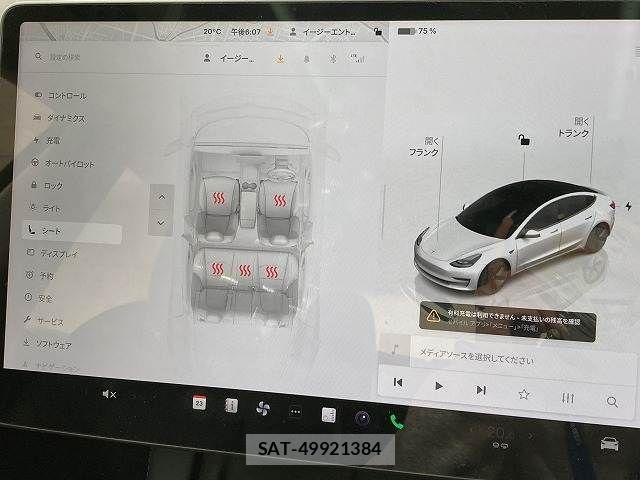The width and height of the screenshot is (640, 480).
Task: Tap the lock icon in the status bar
Action: pos(378,31)
